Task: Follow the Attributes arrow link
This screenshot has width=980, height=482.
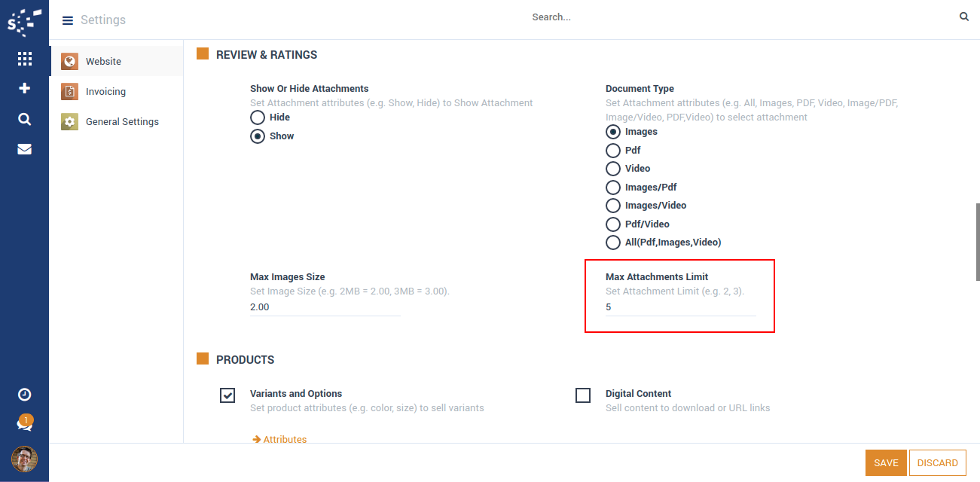Action: [280, 439]
